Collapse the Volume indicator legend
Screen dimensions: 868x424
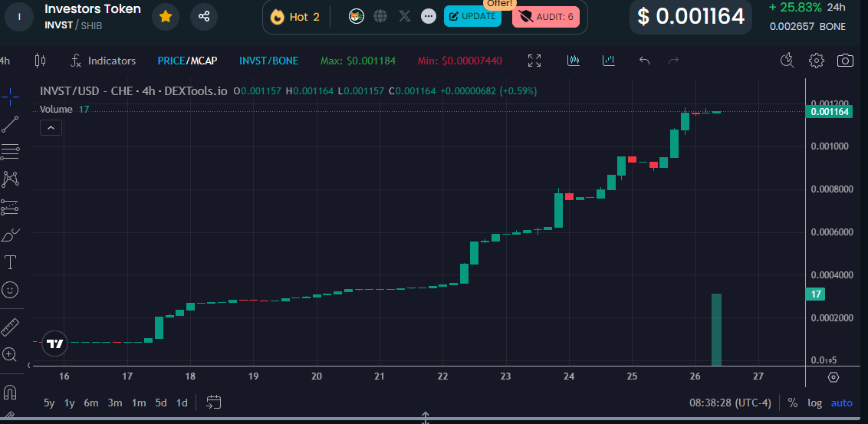[x=51, y=128]
